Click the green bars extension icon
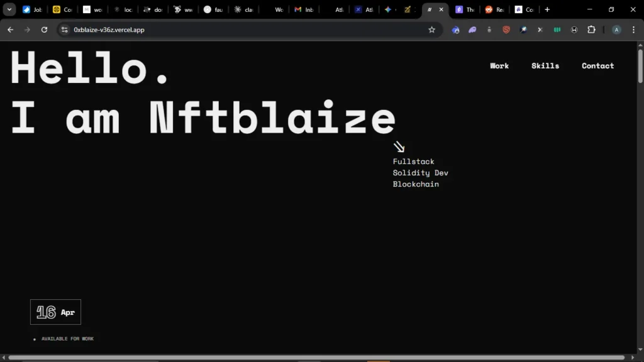Image resolution: width=644 pixels, height=362 pixels. point(557,30)
